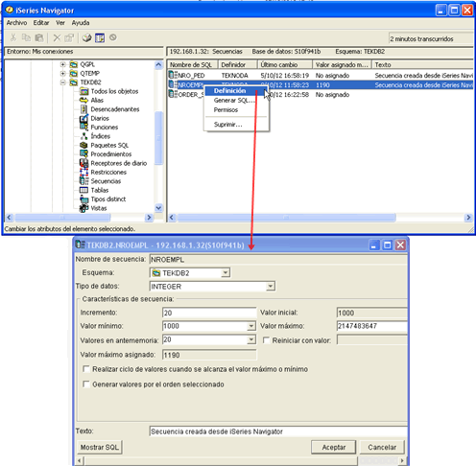This screenshot has height=466, width=476.
Task: Click the Incremento input field
Action: coord(209,313)
